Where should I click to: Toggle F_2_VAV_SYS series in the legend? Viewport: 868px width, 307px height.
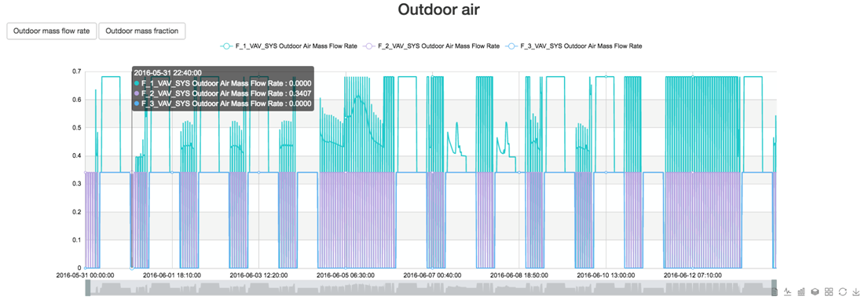[x=431, y=46]
